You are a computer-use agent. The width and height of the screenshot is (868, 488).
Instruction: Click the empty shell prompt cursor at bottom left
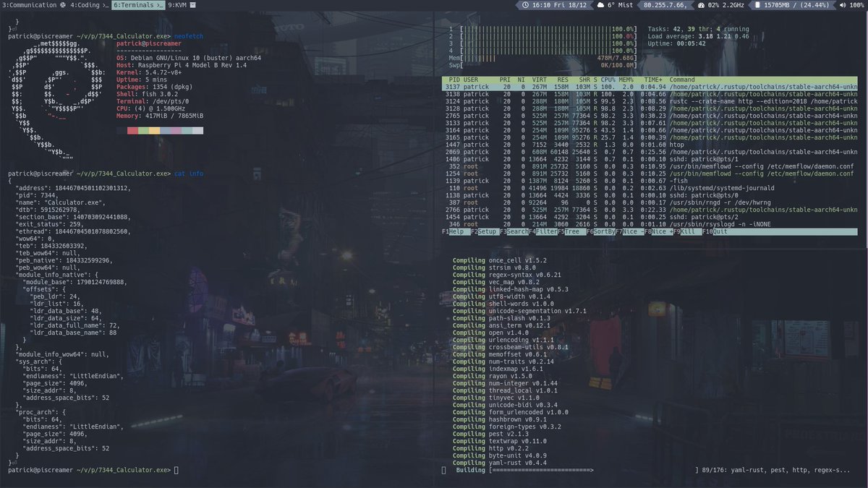click(x=176, y=470)
